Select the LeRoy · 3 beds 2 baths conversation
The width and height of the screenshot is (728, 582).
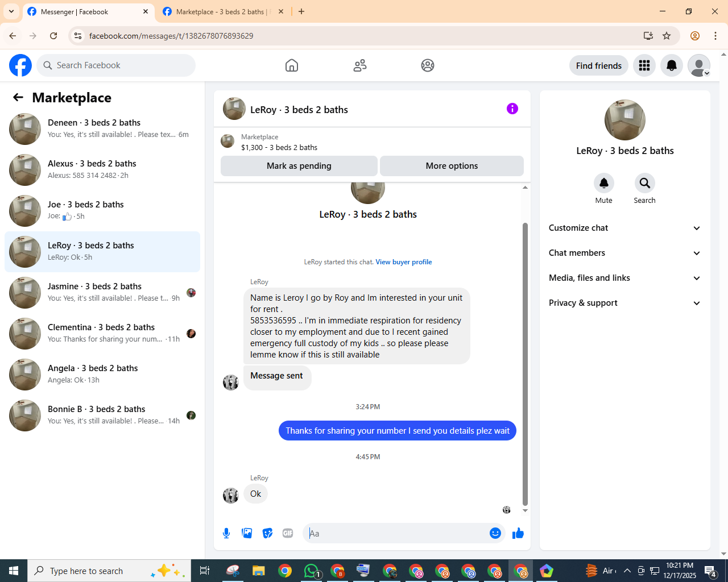click(x=102, y=252)
